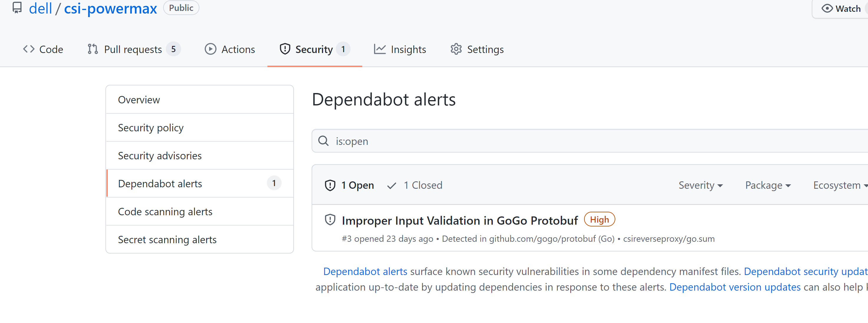This screenshot has height=323, width=868.
Task: Open the Secret scanning alerts section
Action: (167, 239)
